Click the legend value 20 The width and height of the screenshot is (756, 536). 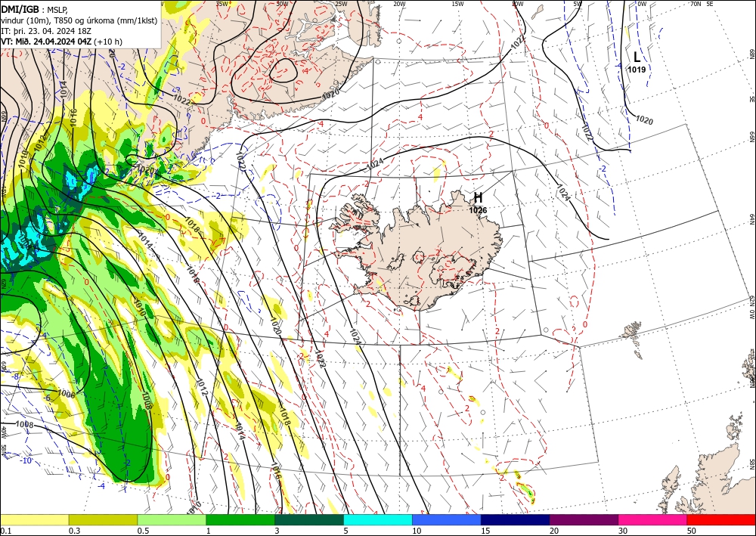point(554,531)
